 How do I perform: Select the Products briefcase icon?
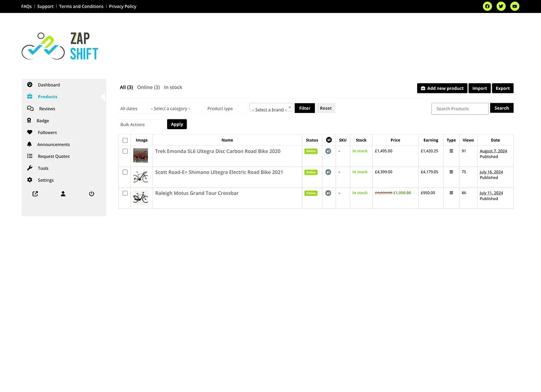(x=30, y=96)
